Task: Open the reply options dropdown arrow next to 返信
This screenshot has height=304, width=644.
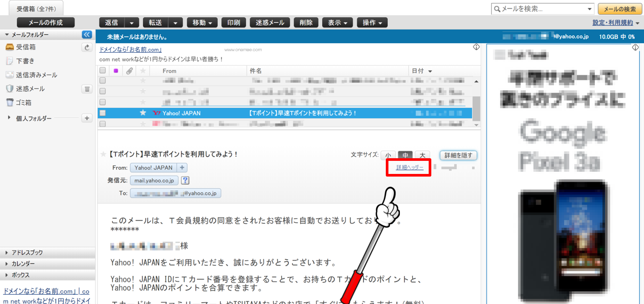Action: tap(132, 23)
